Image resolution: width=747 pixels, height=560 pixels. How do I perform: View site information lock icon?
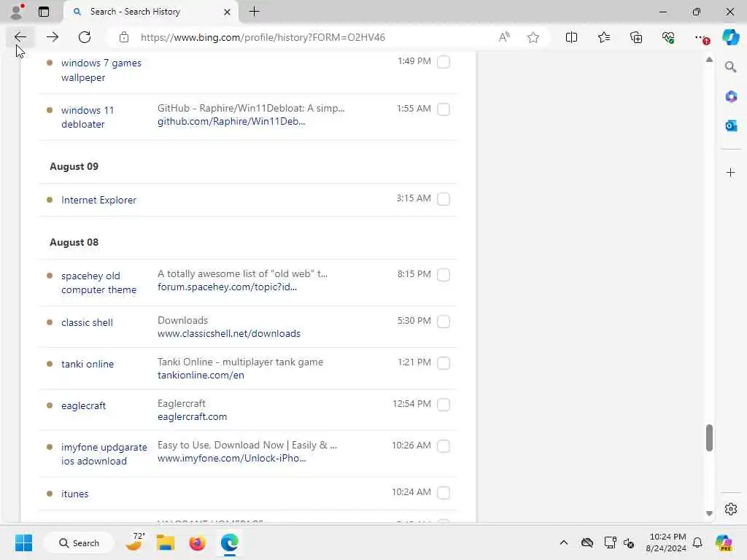click(x=124, y=37)
